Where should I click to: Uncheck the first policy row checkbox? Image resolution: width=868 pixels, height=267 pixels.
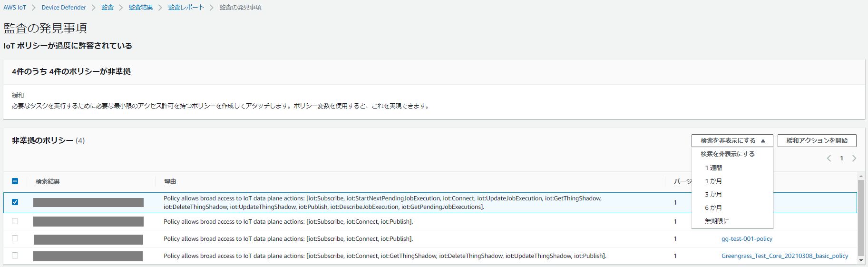(x=15, y=202)
